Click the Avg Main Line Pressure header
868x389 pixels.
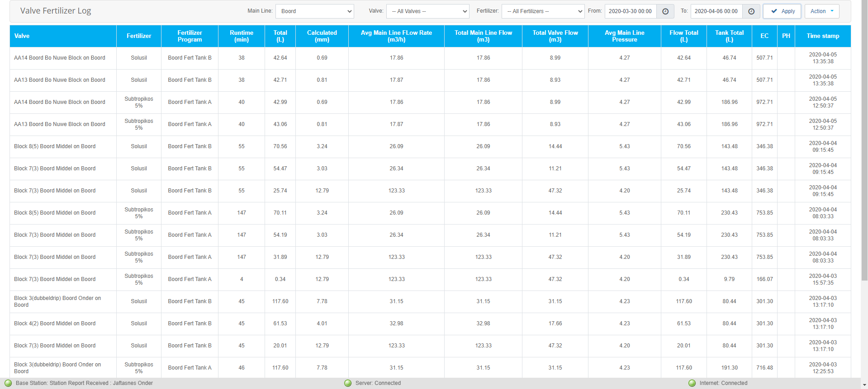tap(624, 36)
